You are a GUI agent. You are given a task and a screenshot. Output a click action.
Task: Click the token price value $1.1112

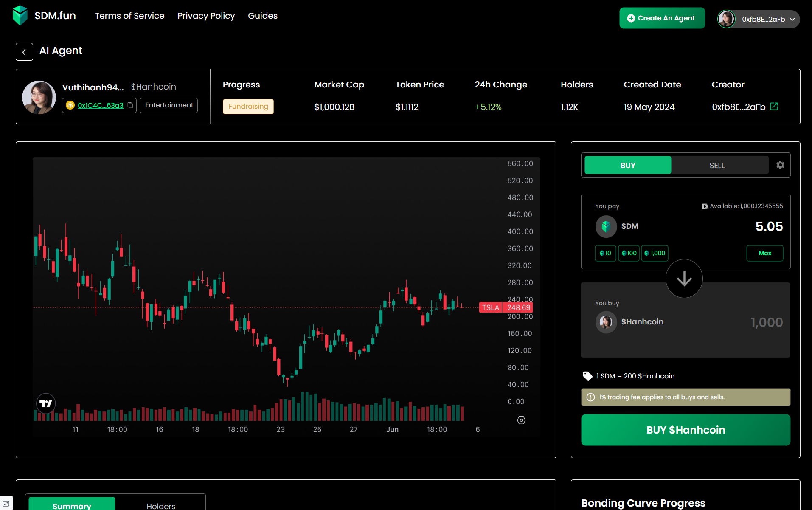407,107
